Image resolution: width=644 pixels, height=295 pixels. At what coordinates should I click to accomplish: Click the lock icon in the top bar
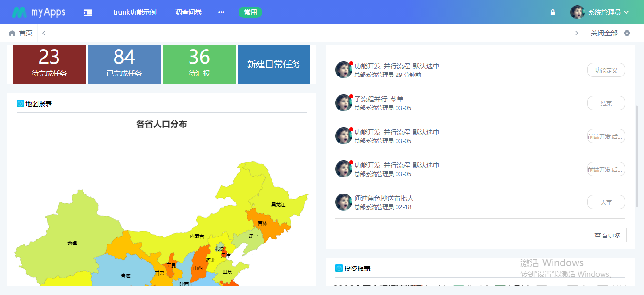pos(552,12)
